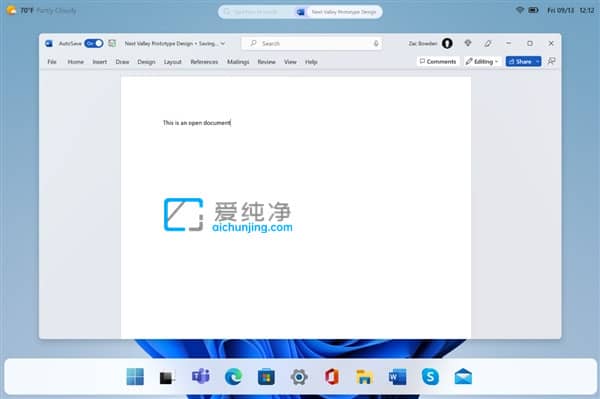This screenshot has width=600, height=399.
Task: Open the Review tab
Action: (267, 62)
